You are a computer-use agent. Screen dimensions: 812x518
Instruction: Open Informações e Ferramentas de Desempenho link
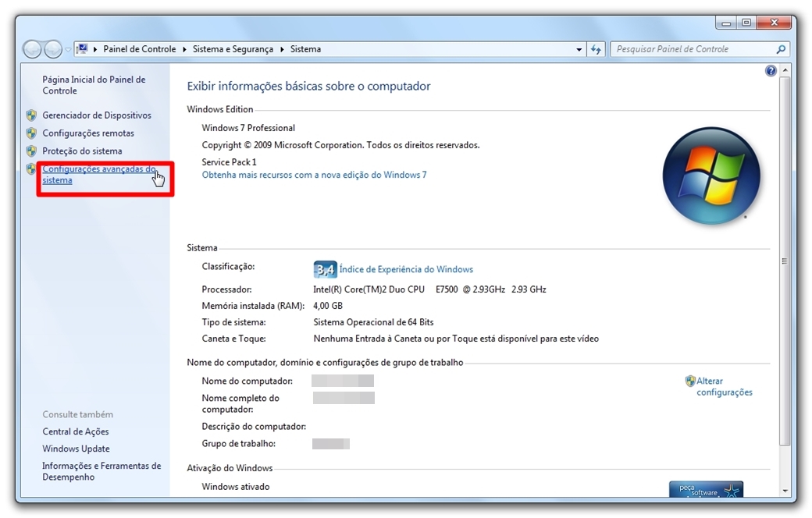point(101,471)
